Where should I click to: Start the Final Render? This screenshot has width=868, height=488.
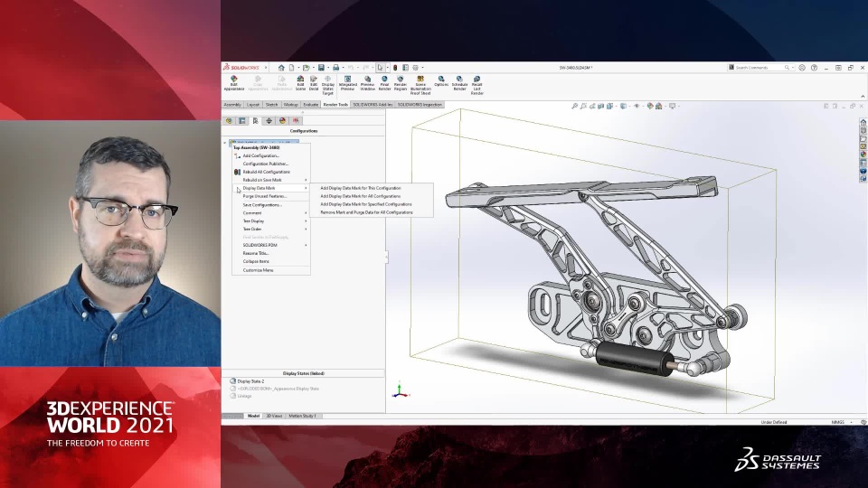[x=384, y=83]
